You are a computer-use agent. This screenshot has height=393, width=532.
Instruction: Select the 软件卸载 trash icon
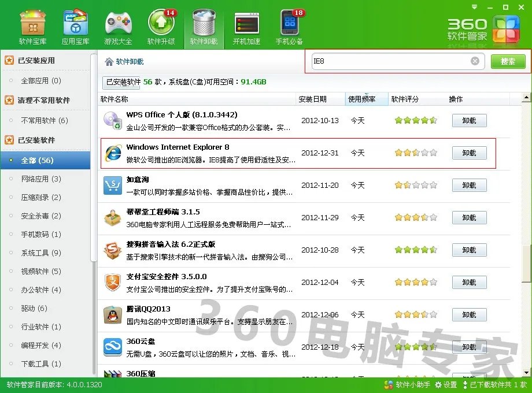(204, 25)
